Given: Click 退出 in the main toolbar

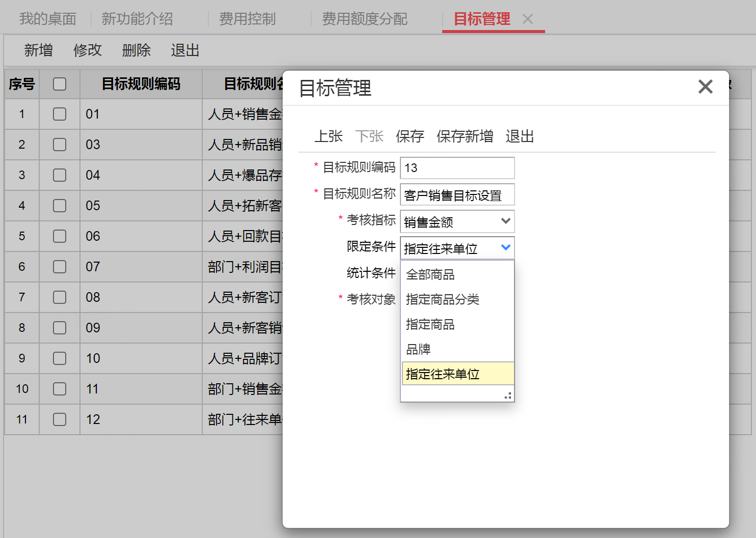Looking at the screenshot, I should [x=185, y=50].
